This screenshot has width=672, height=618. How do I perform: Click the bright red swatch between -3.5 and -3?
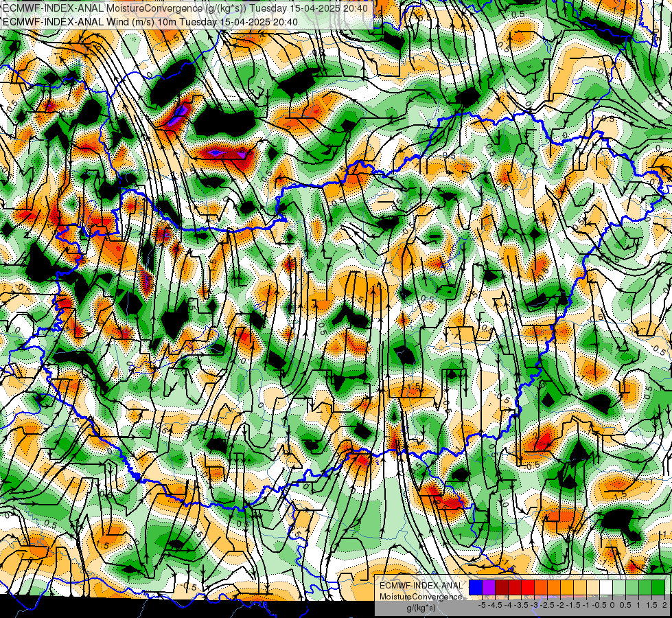(x=528, y=587)
